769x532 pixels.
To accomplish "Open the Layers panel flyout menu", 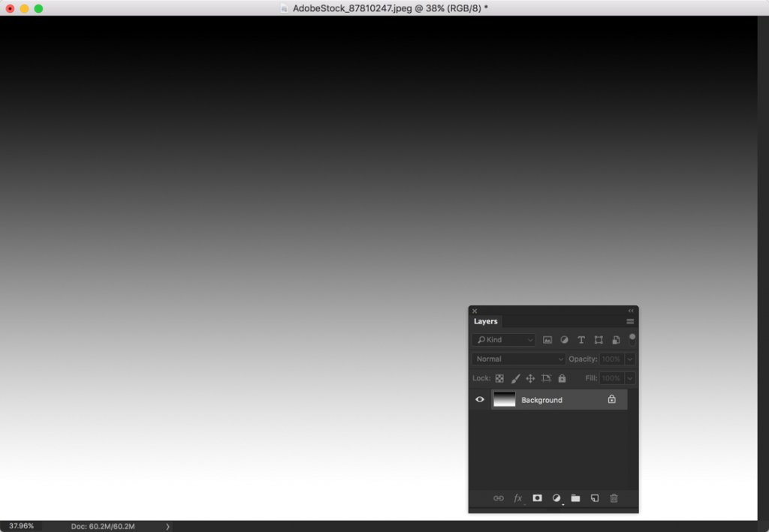I will (x=631, y=321).
